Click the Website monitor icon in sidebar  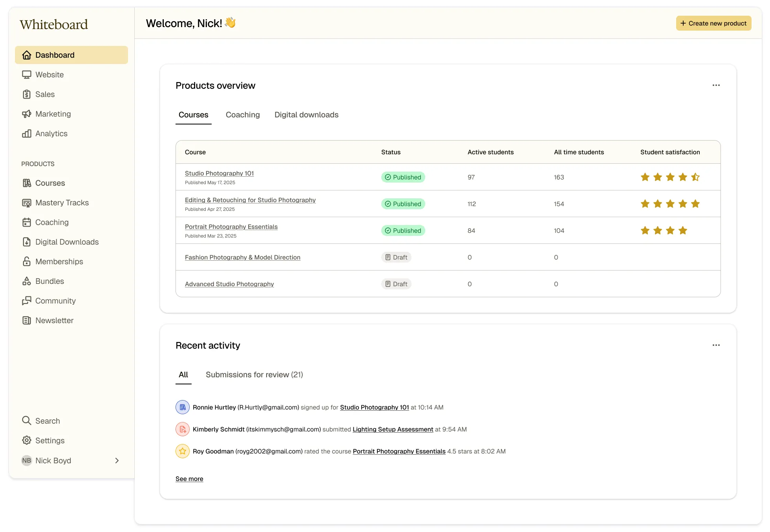(x=26, y=75)
